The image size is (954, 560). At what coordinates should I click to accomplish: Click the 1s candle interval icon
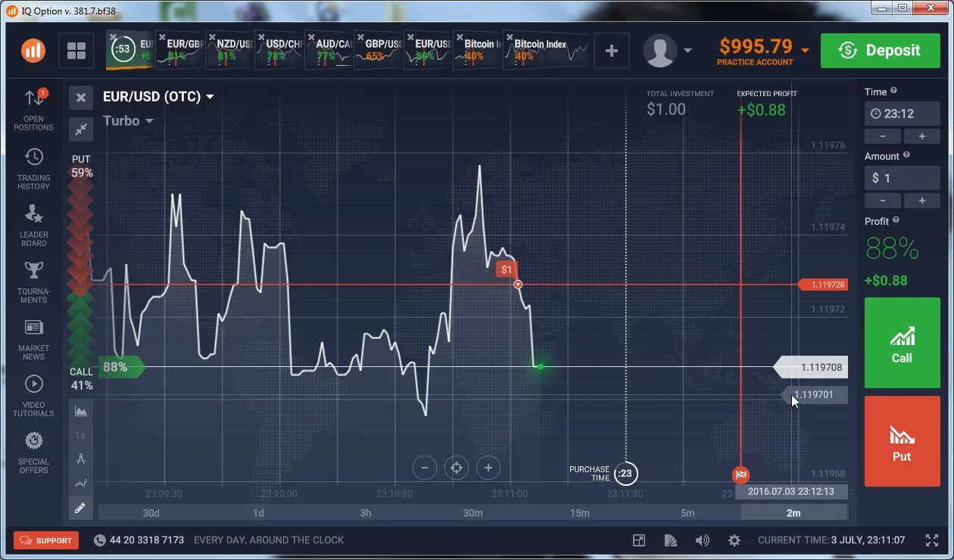(81, 436)
